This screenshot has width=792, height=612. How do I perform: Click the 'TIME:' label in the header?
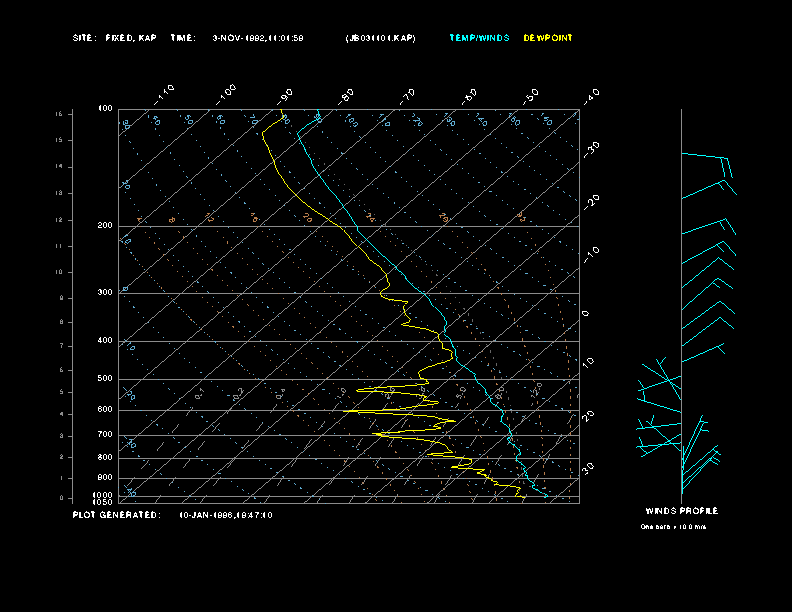coord(183,38)
